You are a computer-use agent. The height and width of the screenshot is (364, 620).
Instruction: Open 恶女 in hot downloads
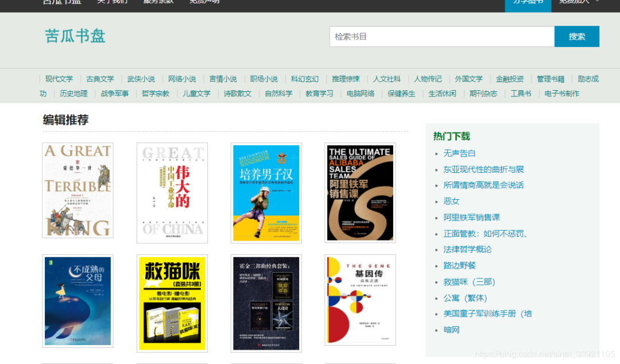pyautogui.click(x=452, y=202)
